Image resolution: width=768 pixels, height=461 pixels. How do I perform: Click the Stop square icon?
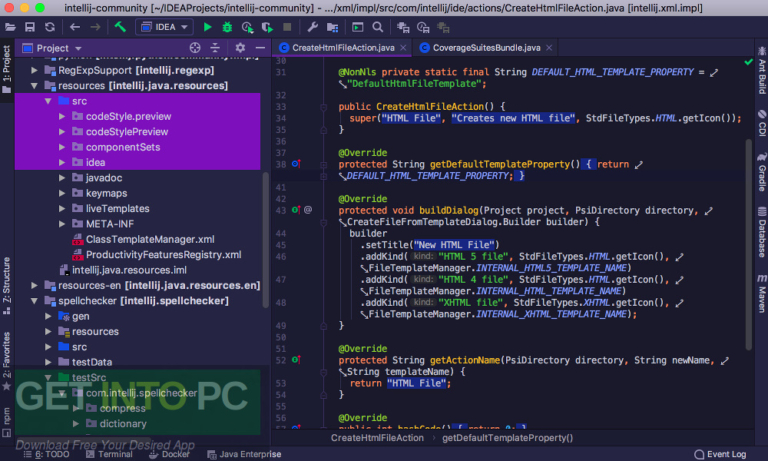[x=288, y=27]
